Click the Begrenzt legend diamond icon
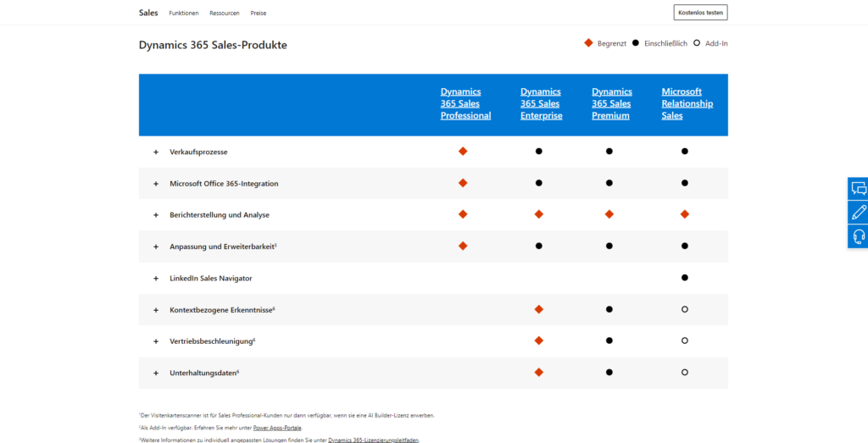This screenshot has height=443, width=868. click(x=588, y=42)
